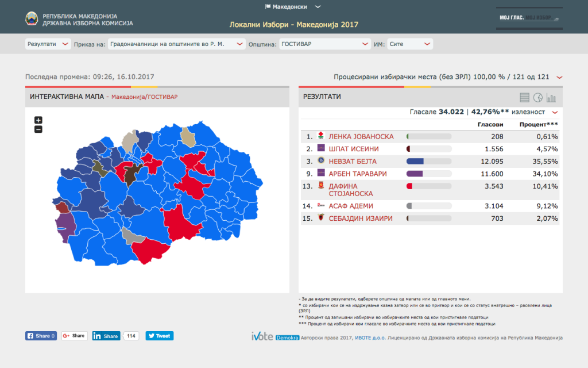
Task: Open the ИМ polling station dropdown
Action: (409, 44)
